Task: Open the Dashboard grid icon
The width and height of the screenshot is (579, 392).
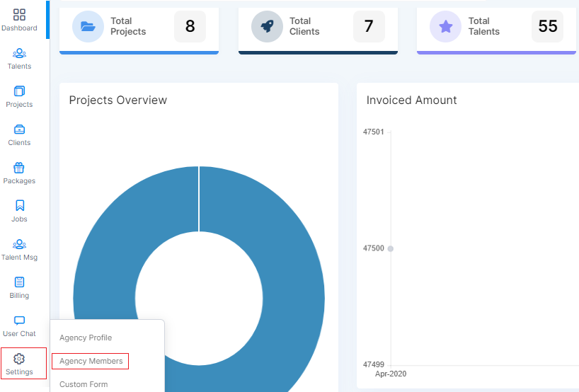Action: (19, 15)
